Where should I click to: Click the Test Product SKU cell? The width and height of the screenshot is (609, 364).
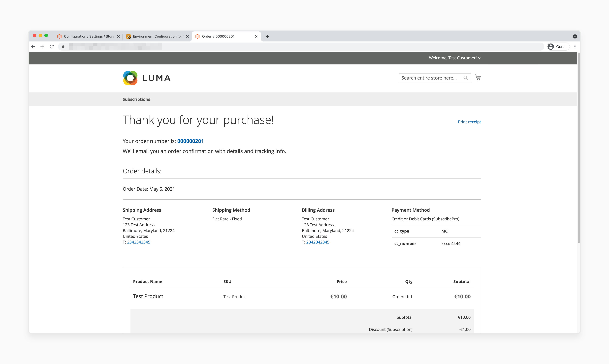point(235,297)
